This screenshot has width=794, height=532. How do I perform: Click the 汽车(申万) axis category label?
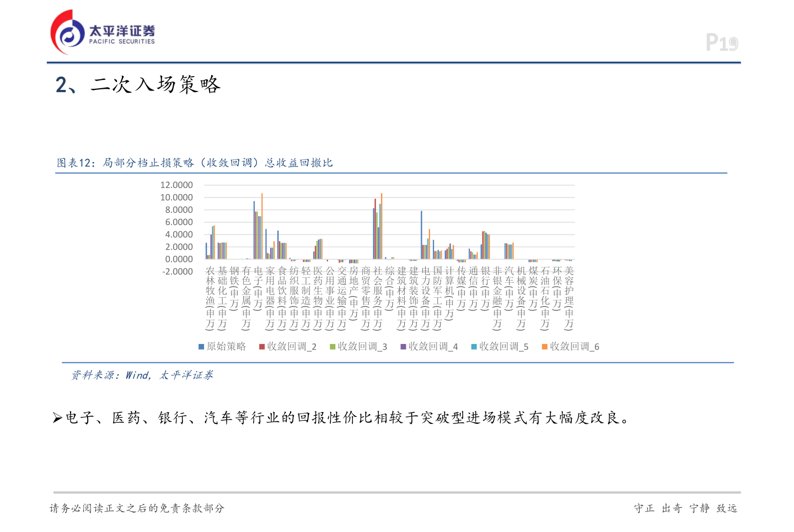(509, 288)
